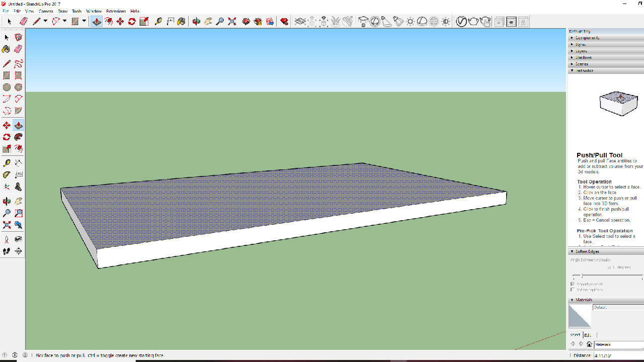Image resolution: width=644 pixels, height=362 pixels.
Task: Select the Eraser tool in top toolbar
Action: 23,22
